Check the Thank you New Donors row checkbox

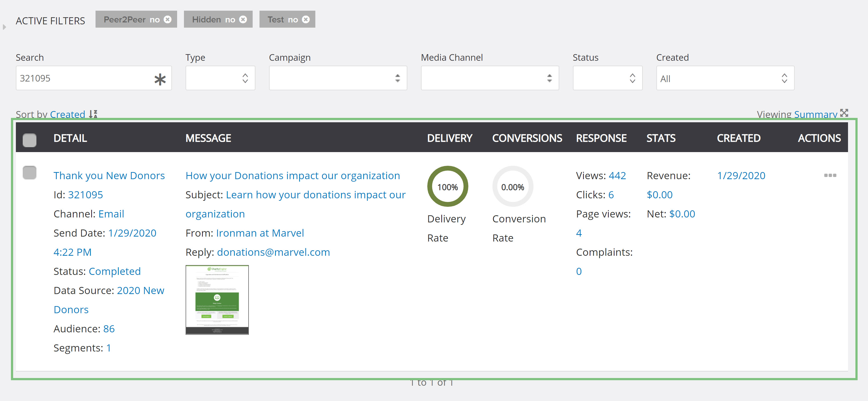pyautogui.click(x=29, y=172)
